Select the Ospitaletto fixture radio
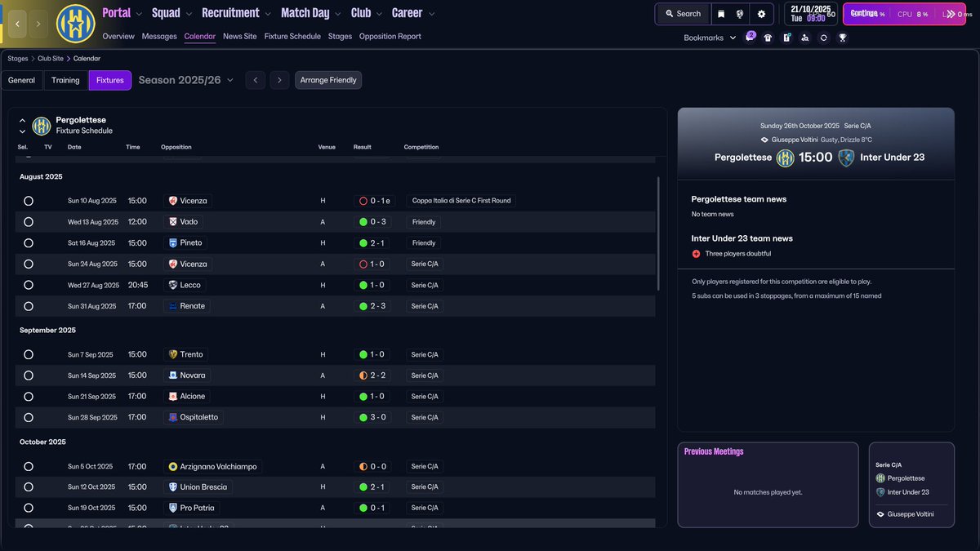 click(x=29, y=417)
